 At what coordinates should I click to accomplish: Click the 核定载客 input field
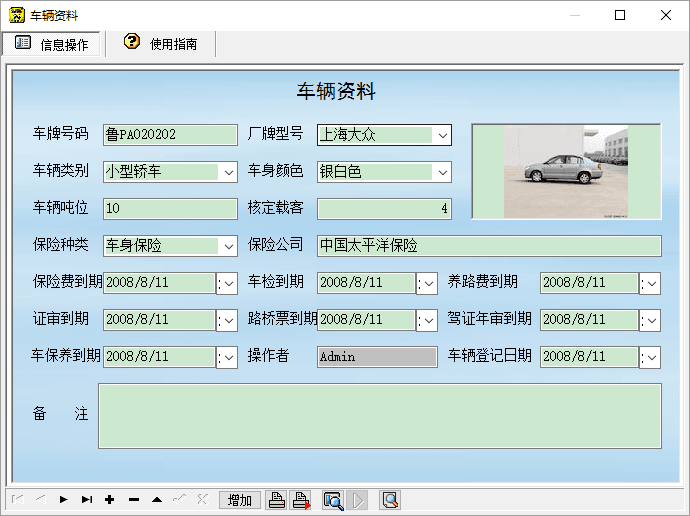384,209
